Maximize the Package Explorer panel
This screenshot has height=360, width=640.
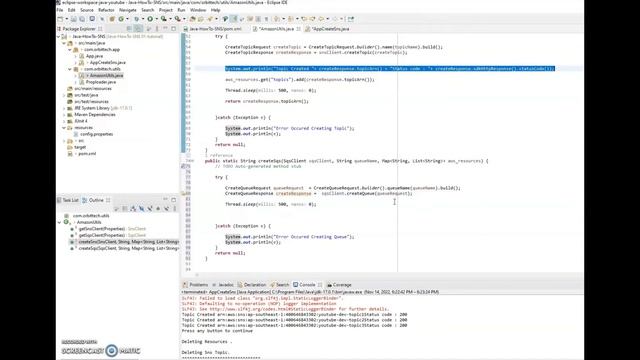pos(173,29)
